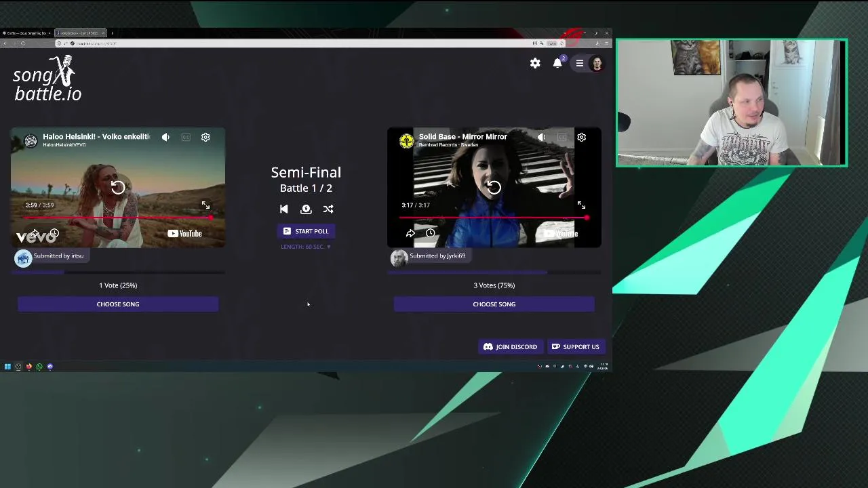
Task: Start the poll
Action: tap(306, 231)
